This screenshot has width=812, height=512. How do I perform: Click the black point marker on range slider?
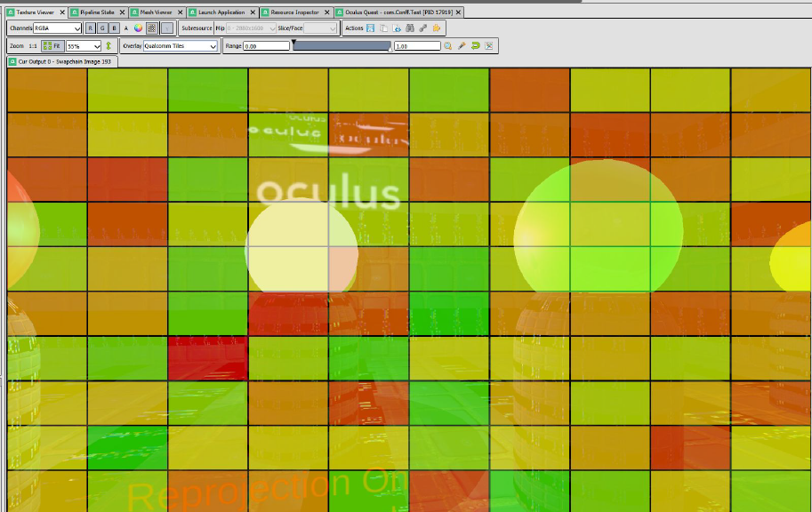(x=293, y=42)
